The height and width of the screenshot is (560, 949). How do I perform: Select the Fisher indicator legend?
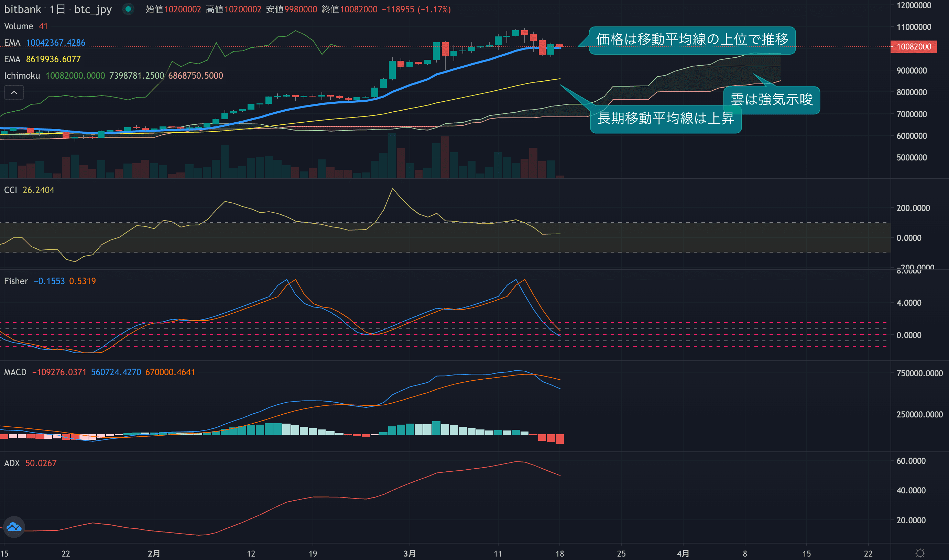16,281
